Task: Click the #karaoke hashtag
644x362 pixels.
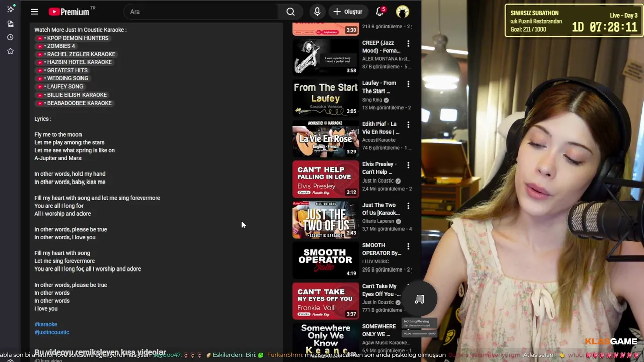Action: (46, 324)
